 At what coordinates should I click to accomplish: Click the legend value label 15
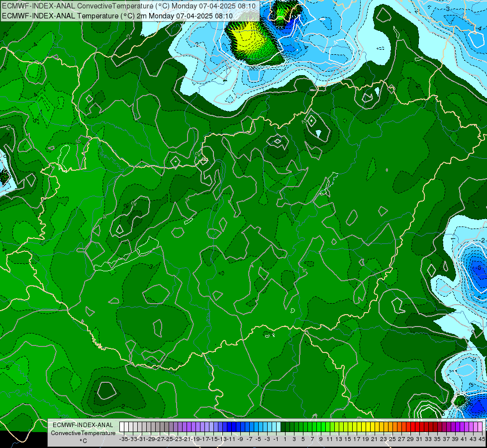348,439
